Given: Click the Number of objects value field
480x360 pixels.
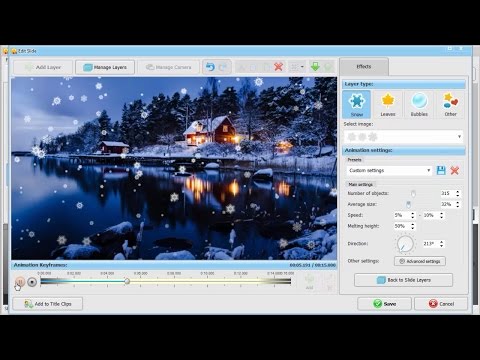Looking at the screenshot, I should 447,193.
